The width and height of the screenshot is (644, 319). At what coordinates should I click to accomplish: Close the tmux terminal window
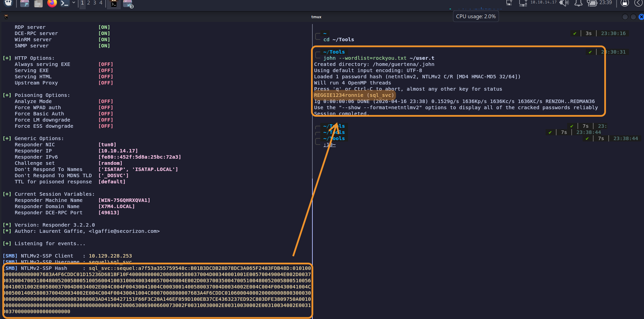click(641, 17)
